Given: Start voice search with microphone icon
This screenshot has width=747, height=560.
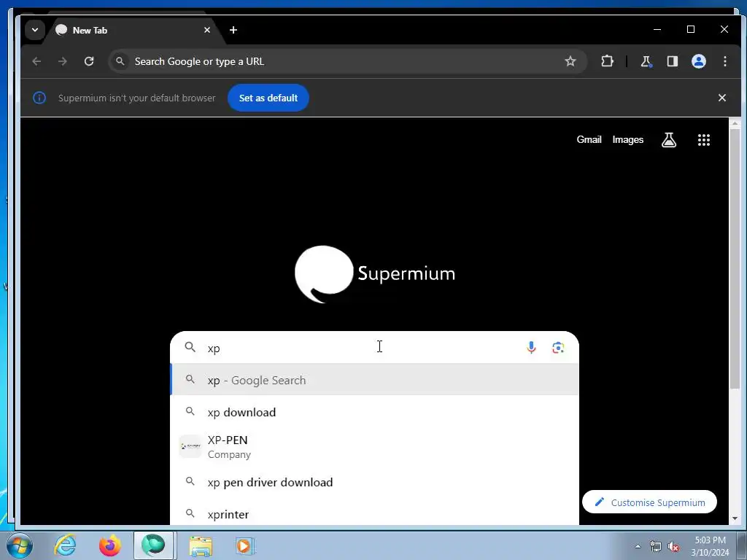Looking at the screenshot, I should (531, 348).
